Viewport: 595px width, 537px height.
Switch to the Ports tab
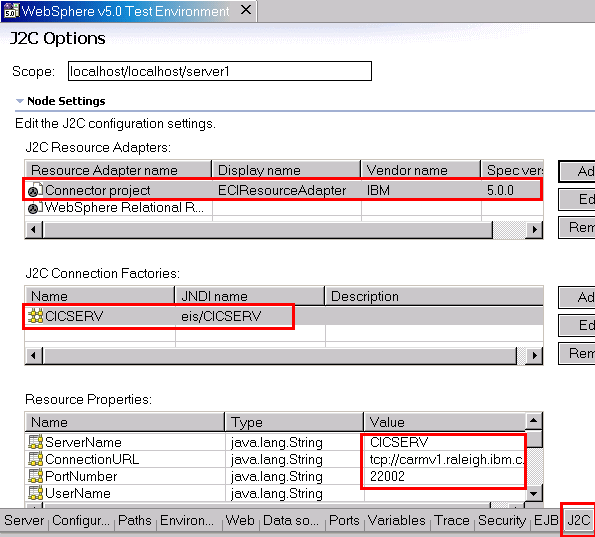(344, 520)
